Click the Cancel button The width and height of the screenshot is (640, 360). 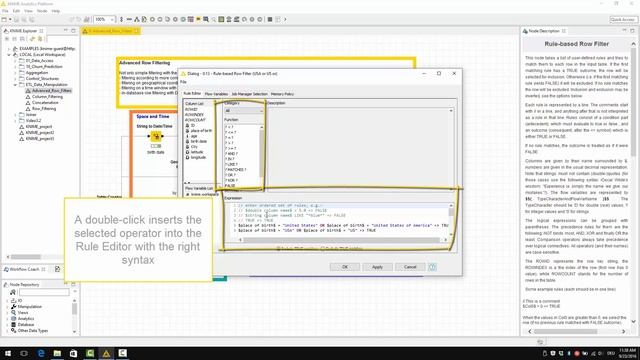tap(410, 267)
